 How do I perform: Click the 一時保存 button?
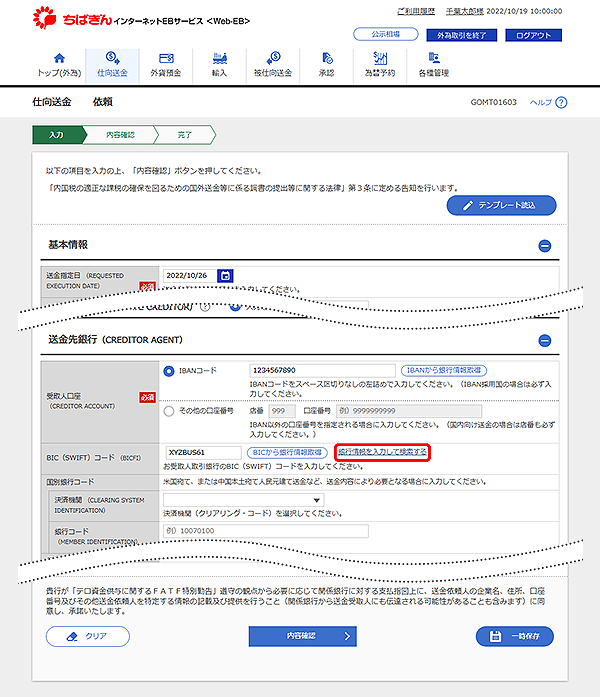(x=515, y=637)
